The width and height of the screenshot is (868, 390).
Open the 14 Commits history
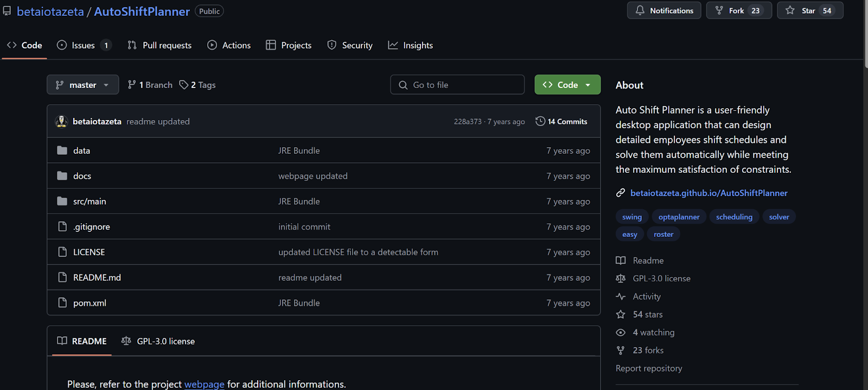pyautogui.click(x=561, y=122)
